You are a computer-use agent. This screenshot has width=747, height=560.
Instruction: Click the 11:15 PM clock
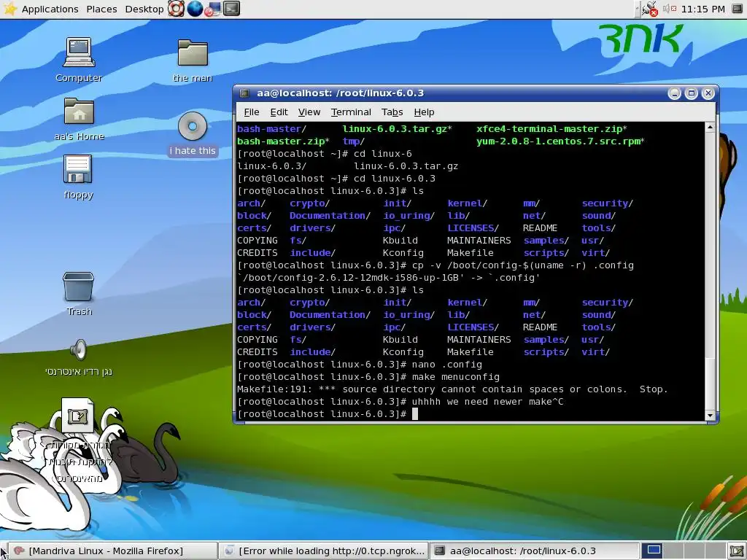703,9
